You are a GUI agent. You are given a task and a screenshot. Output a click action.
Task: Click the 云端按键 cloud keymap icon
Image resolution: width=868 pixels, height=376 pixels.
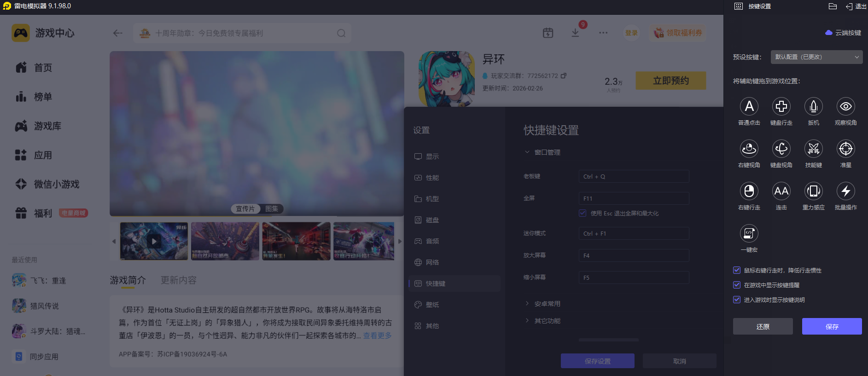pyautogui.click(x=829, y=33)
